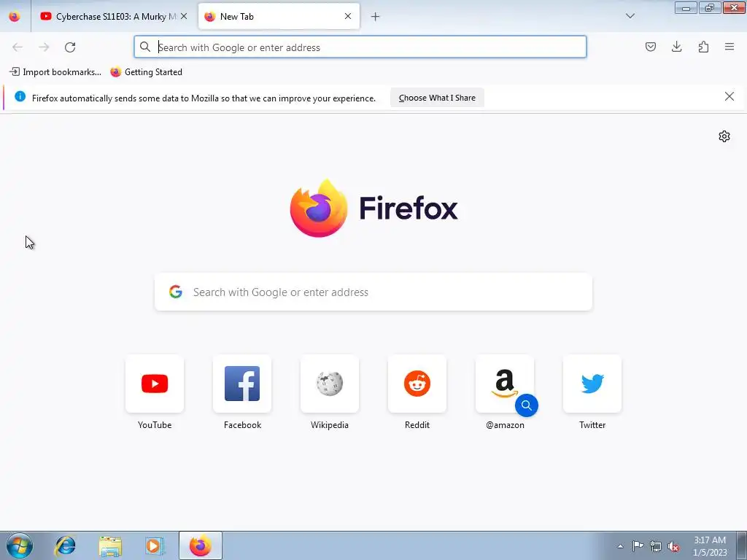Show hidden system tray icons arrow
747x560 pixels.
620,546
